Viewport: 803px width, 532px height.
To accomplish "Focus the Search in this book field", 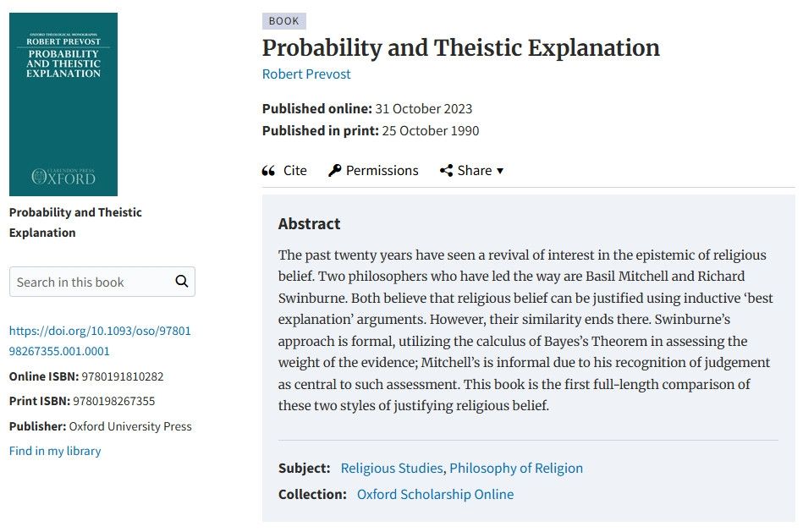I will 102,282.
